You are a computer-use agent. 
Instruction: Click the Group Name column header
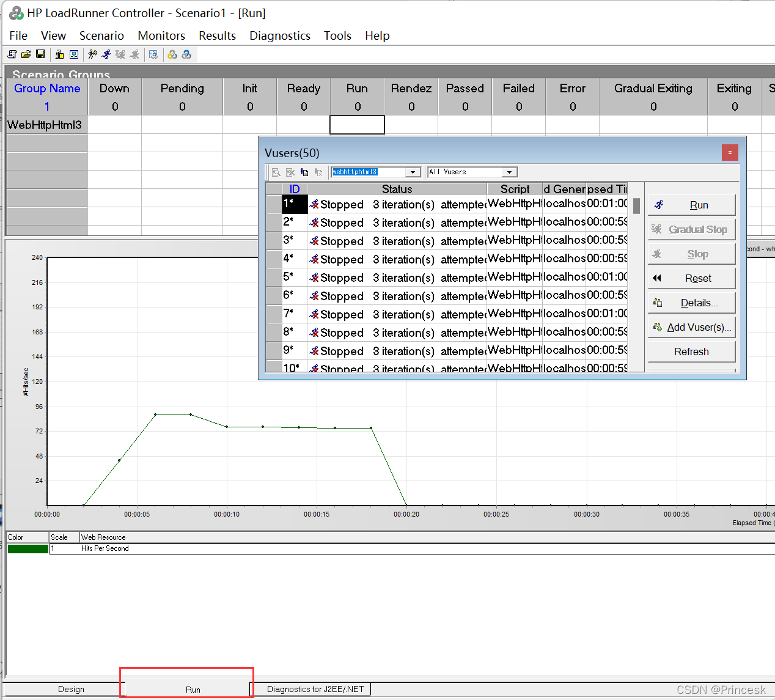(47, 88)
